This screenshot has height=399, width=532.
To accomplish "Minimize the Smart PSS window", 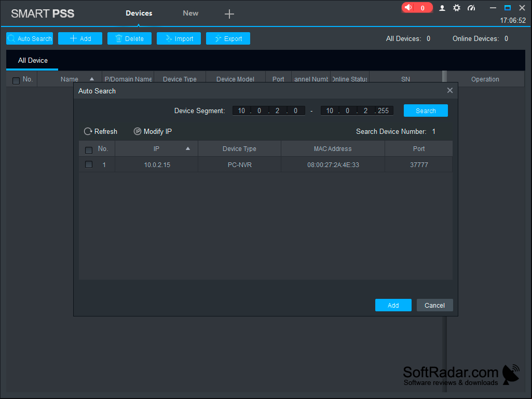I will click(493, 8).
